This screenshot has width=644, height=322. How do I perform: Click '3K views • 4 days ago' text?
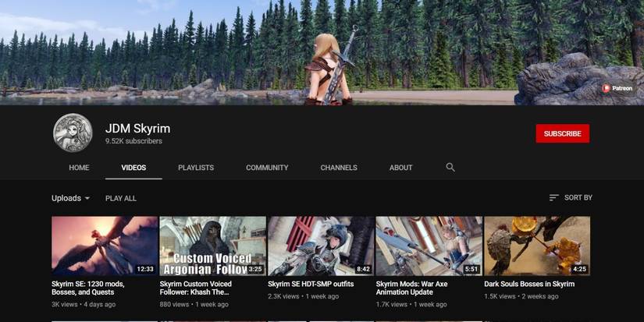[84, 304]
